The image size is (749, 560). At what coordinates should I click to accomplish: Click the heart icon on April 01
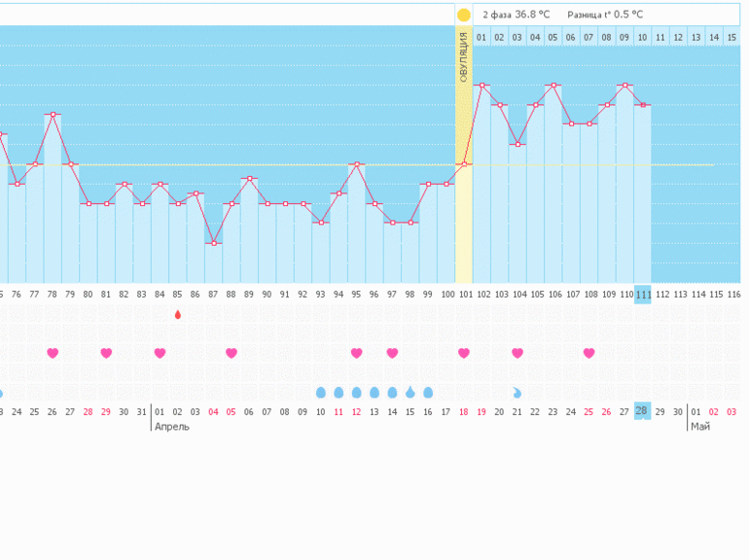(160, 353)
